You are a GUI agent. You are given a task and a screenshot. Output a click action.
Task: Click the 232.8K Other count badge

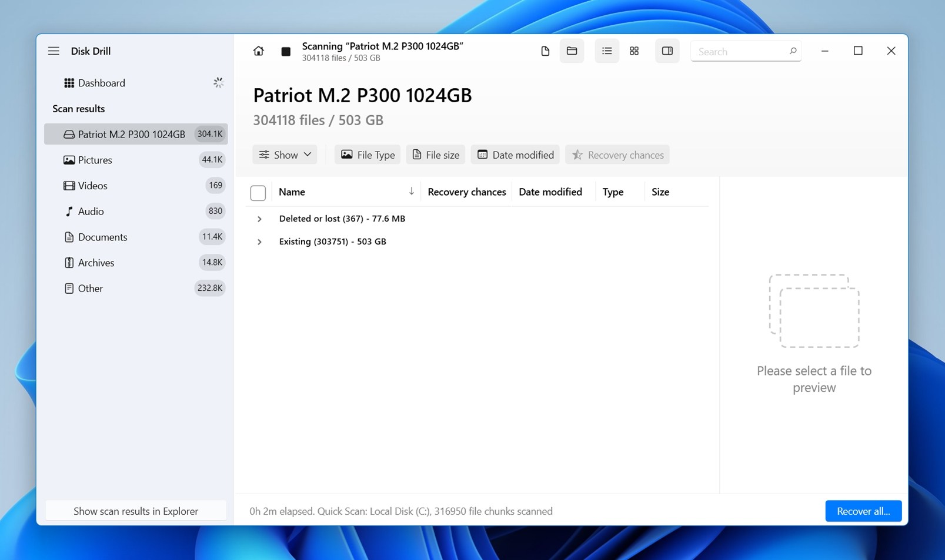point(210,288)
